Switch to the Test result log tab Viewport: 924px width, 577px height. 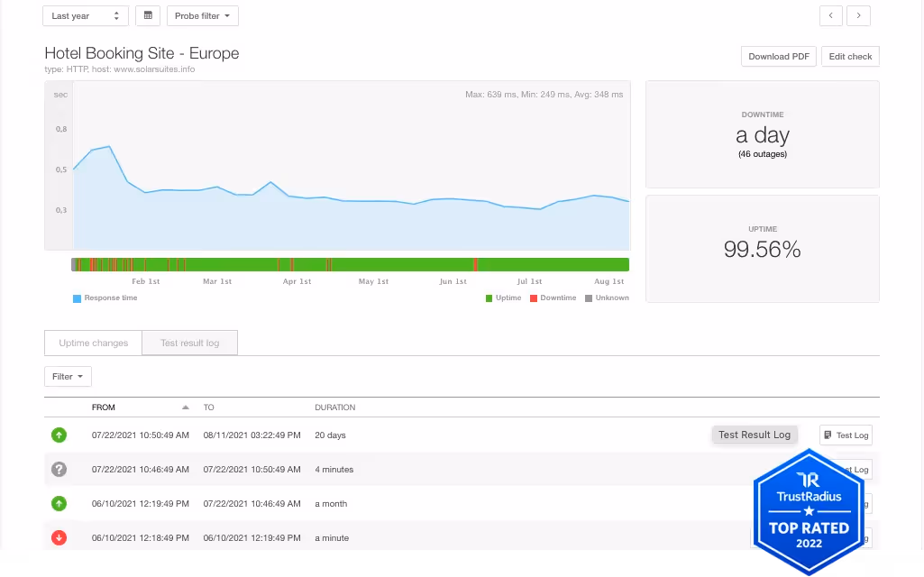click(x=189, y=343)
